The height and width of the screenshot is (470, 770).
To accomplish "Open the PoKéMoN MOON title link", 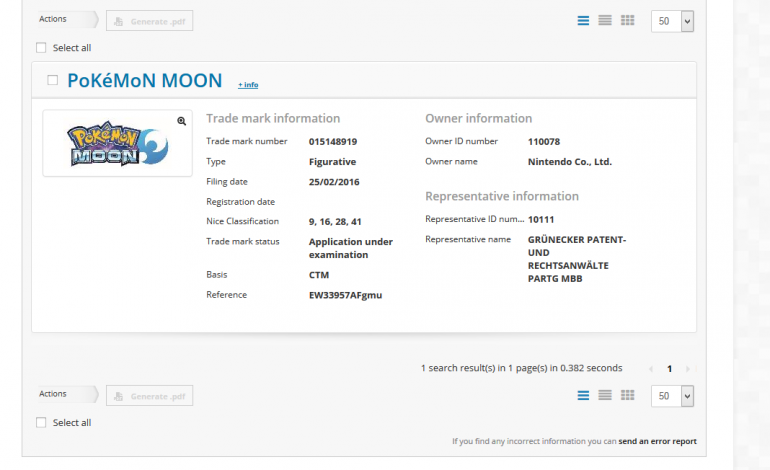I will (144, 81).
